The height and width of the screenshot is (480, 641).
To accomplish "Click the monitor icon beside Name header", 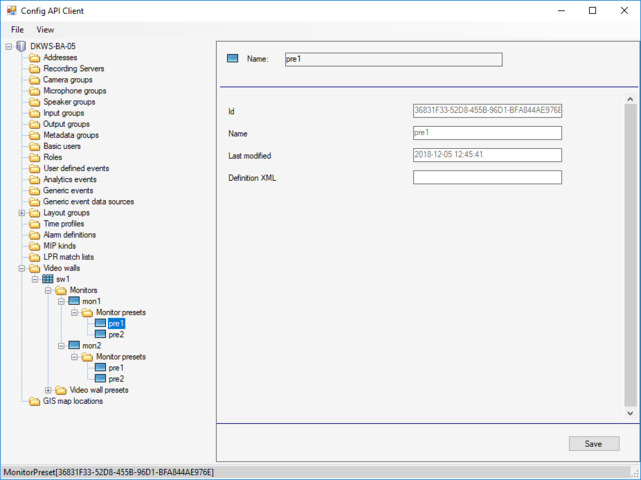I will pos(233,59).
